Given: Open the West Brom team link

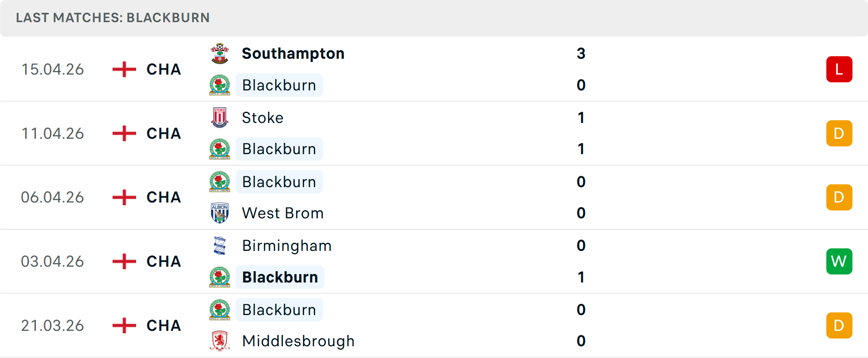Looking at the screenshot, I should (283, 213).
